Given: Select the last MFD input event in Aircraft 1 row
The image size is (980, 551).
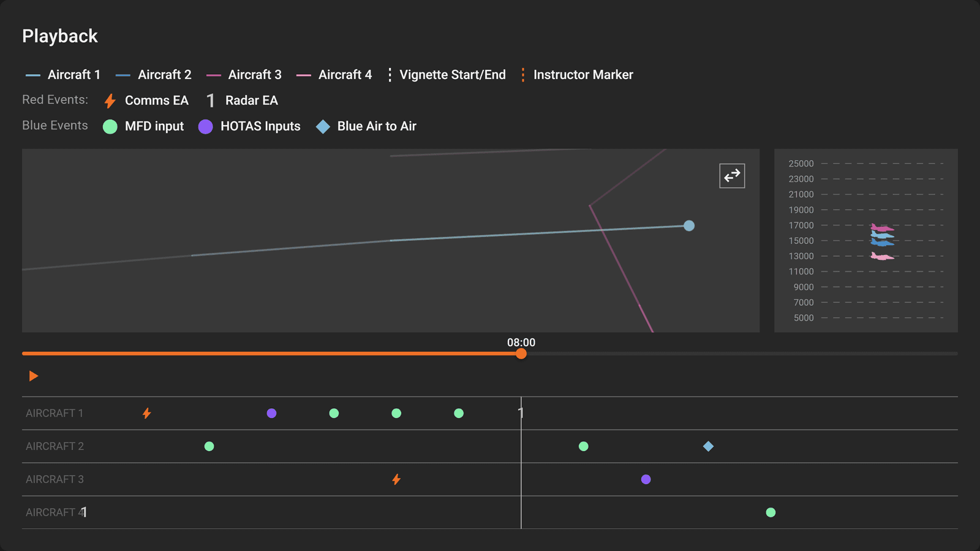Looking at the screenshot, I should click(459, 413).
